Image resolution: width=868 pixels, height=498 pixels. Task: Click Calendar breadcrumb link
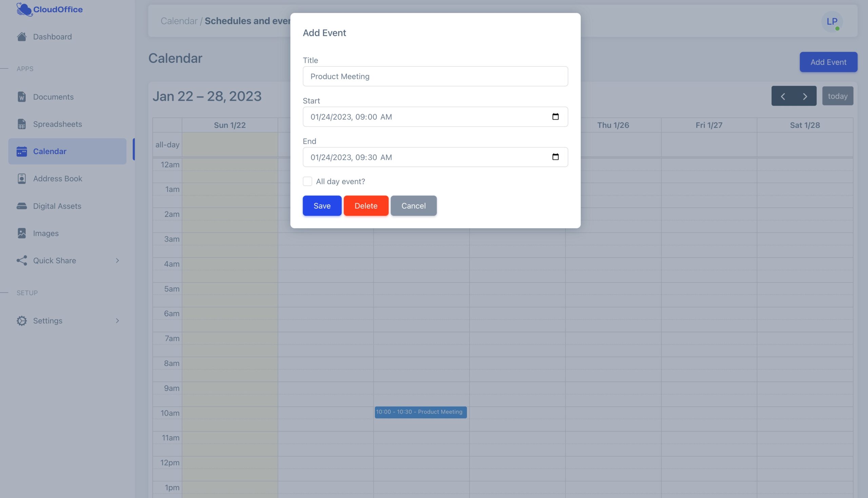tap(179, 21)
